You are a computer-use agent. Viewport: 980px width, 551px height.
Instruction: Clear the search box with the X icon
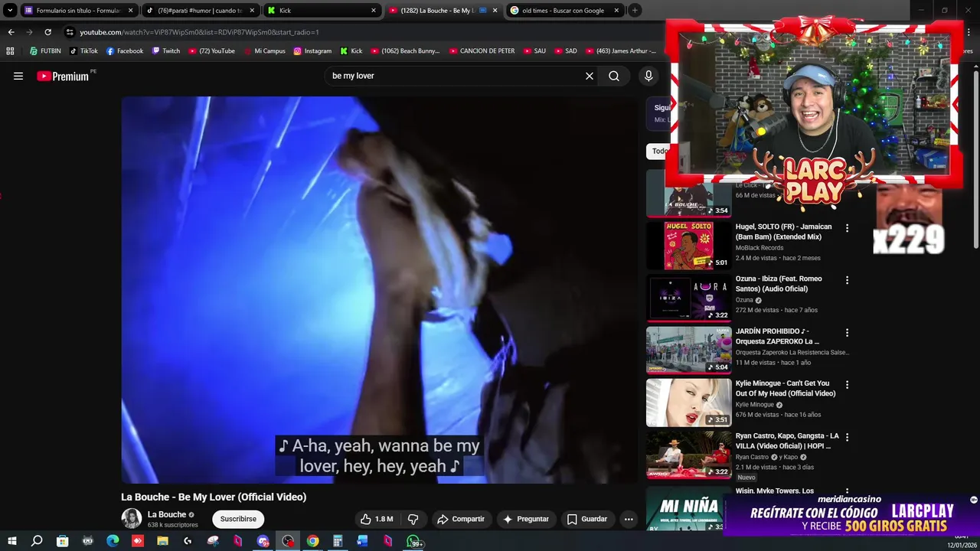pyautogui.click(x=590, y=76)
